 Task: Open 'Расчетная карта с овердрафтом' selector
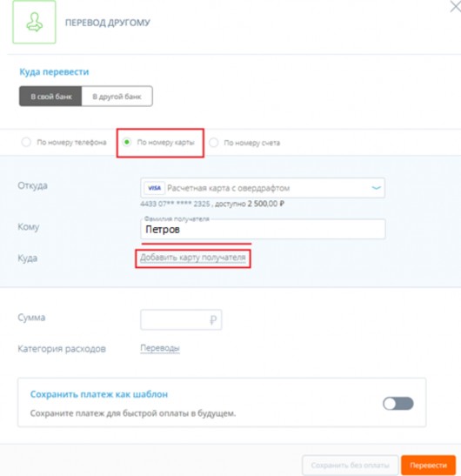(263, 188)
